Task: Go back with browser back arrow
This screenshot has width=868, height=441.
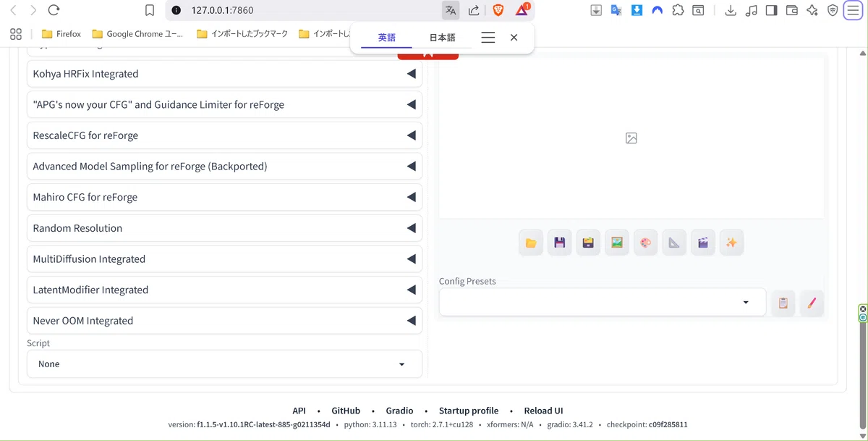Action: tap(13, 10)
